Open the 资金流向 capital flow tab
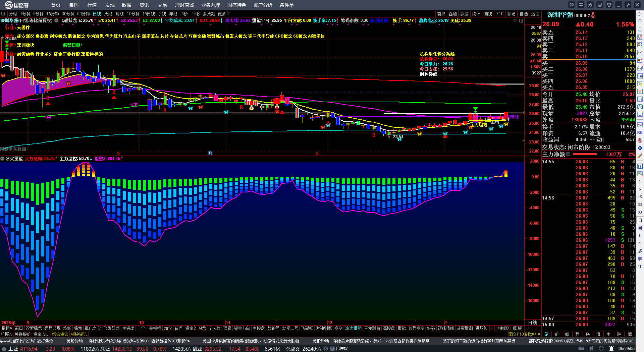The width and height of the screenshot is (644, 352). coord(42,334)
